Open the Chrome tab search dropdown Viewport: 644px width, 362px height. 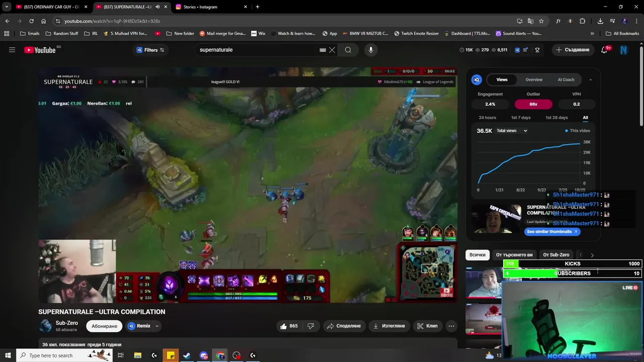[7, 7]
